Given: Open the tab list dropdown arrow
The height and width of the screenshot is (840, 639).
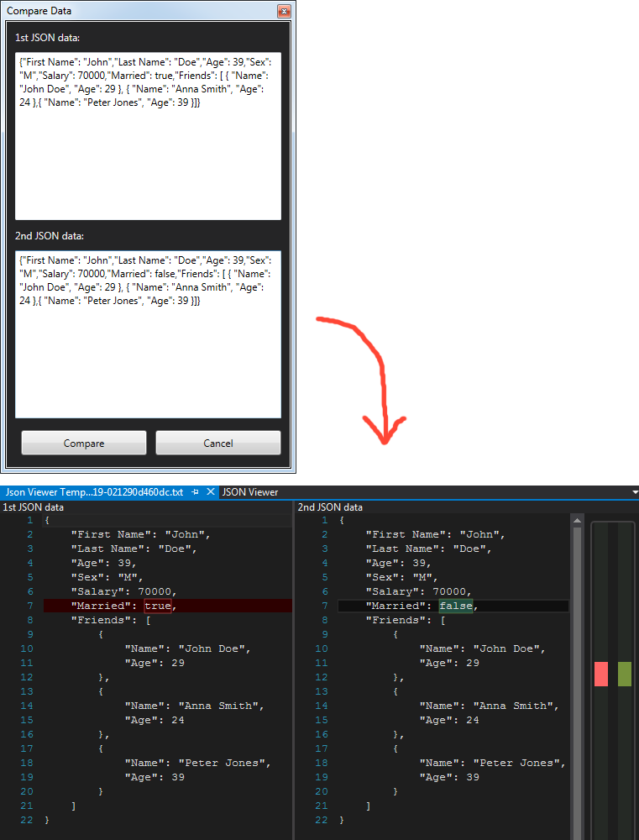Looking at the screenshot, I should click(635, 491).
